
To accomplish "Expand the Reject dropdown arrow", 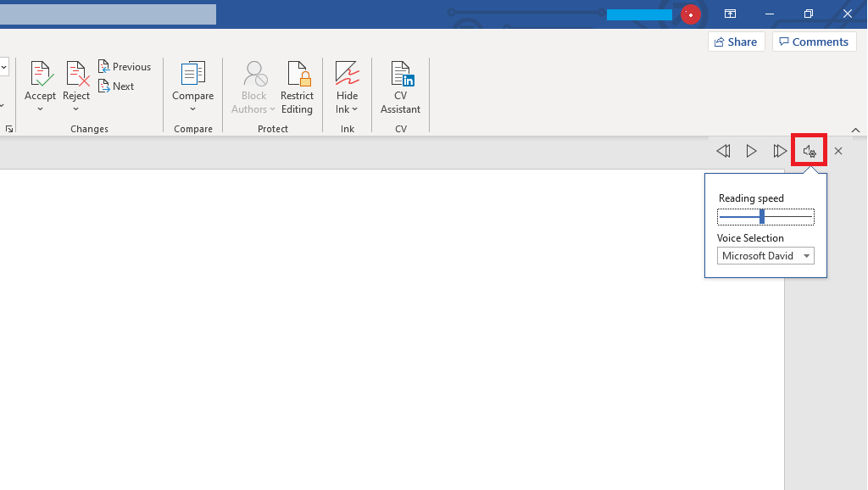I will click(x=76, y=109).
